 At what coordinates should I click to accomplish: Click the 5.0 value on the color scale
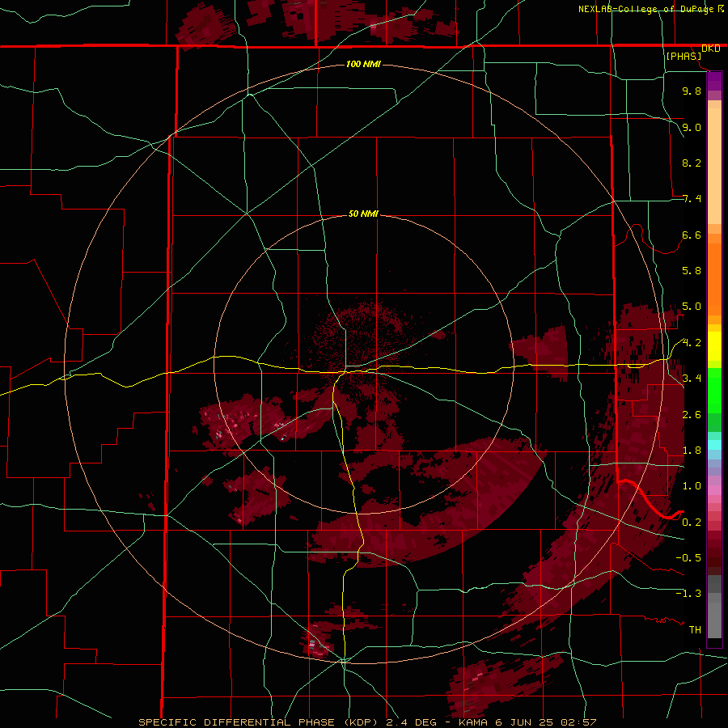tap(692, 307)
